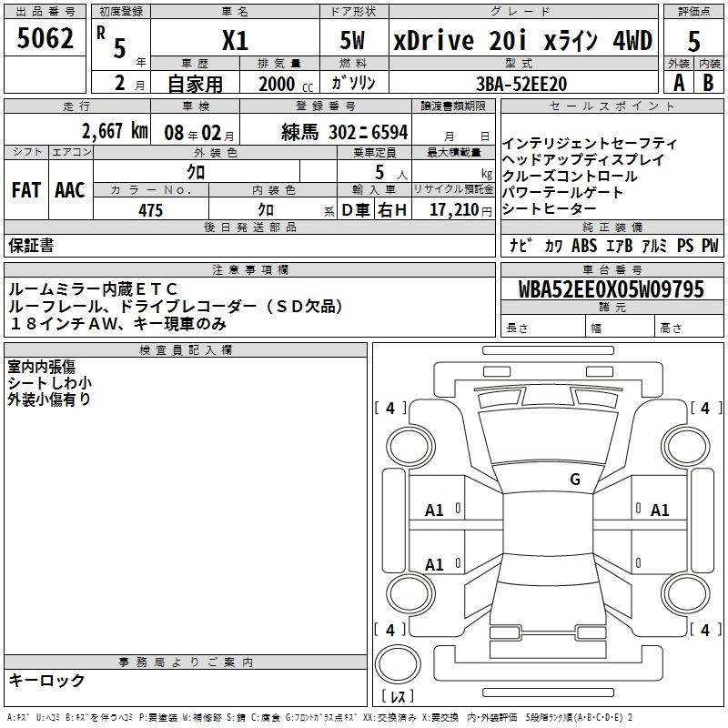This screenshot has width=728, height=728.
Task: Click the アルミ equipment entry
Action: (654, 246)
